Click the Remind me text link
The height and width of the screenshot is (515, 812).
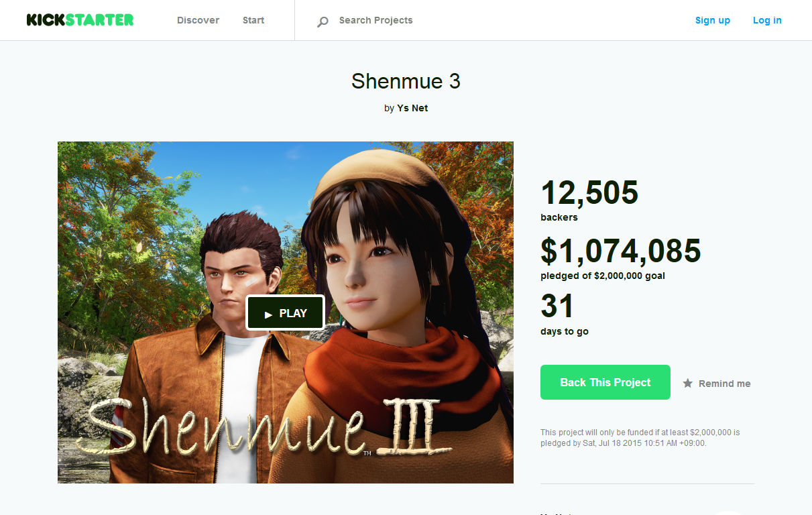[725, 384]
